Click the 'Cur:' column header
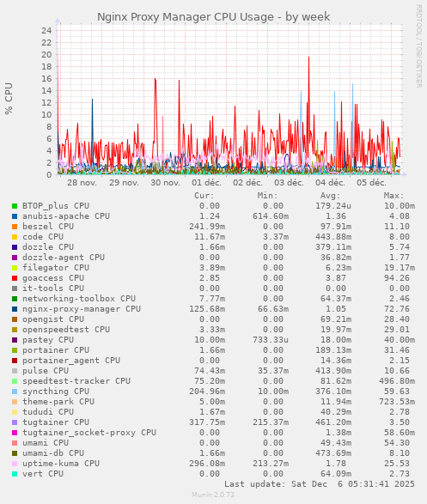The height and width of the screenshot is (504, 427). [x=204, y=196]
